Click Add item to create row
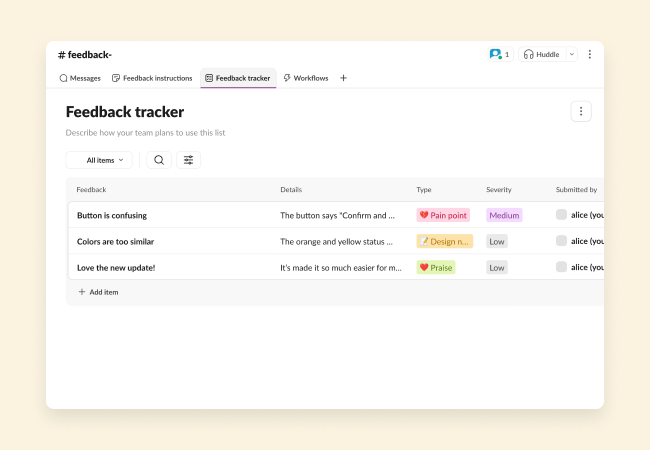 tap(98, 292)
